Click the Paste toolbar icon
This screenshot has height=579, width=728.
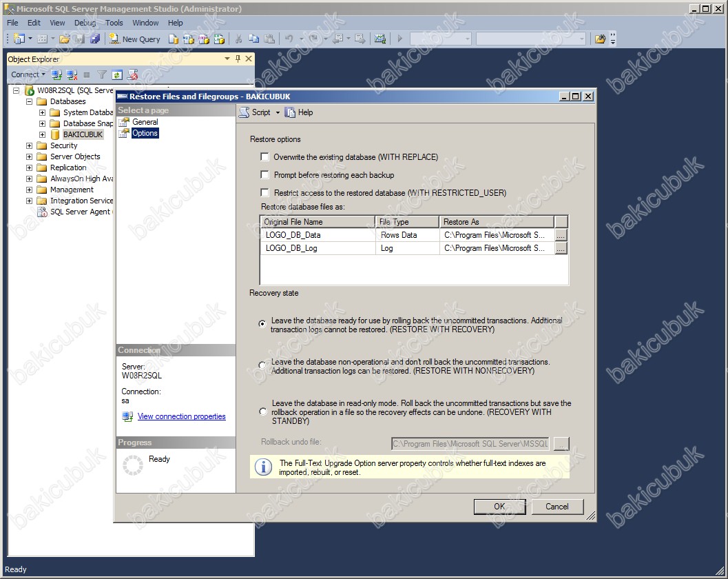pyautogui.click(x=269, y=39)
